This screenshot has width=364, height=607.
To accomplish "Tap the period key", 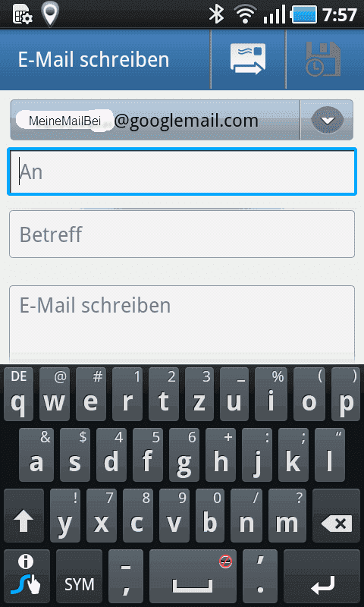I will pyautogui.click(x=259, y=577).
